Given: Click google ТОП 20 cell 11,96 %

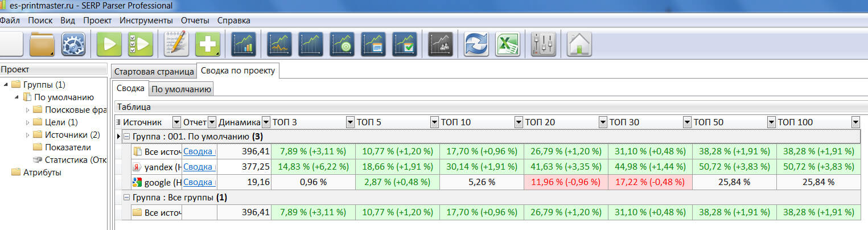Looking at the screenshot, I should pos(566,182).
